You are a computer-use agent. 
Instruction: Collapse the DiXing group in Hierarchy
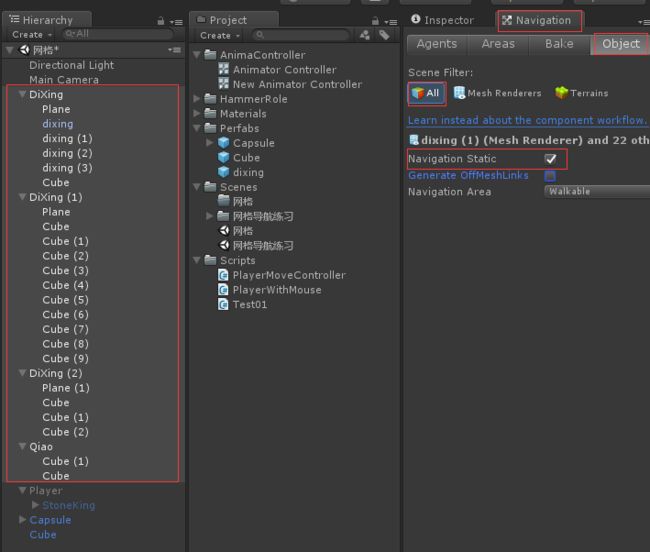click(23, 94)
